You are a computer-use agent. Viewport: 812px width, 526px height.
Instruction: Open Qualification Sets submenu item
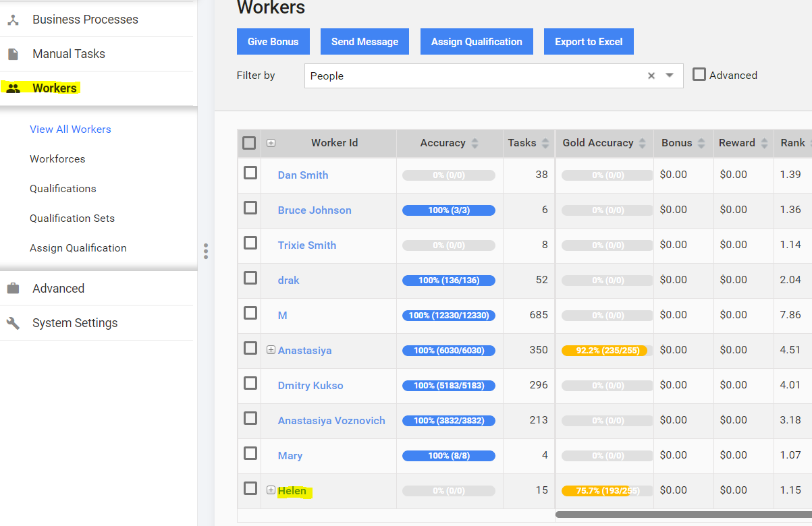pos(72,218)
